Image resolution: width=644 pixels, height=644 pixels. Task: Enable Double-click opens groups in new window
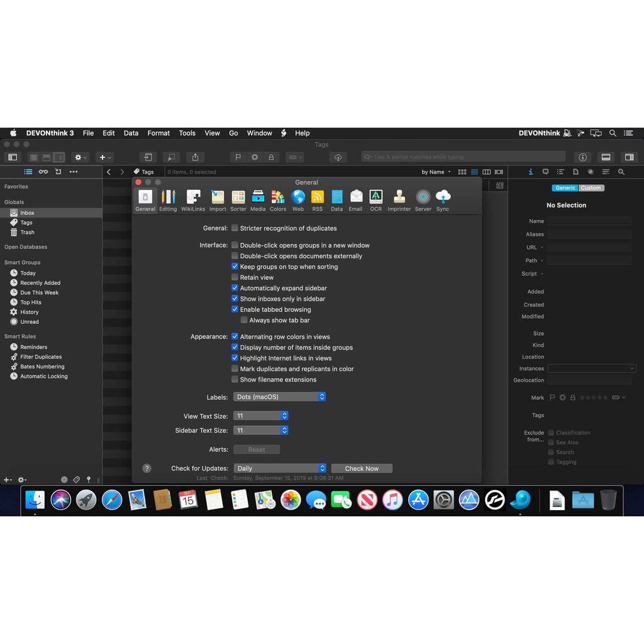pos(235,245)
